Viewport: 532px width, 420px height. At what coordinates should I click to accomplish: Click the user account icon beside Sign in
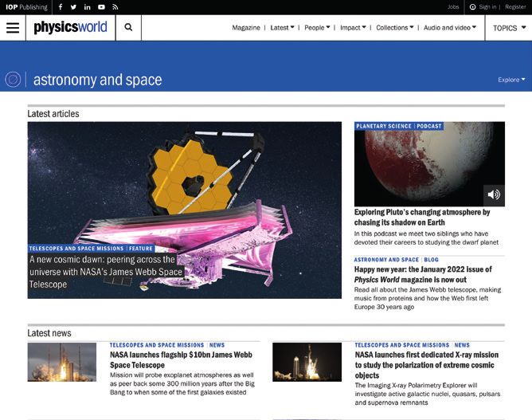(472, 7)
